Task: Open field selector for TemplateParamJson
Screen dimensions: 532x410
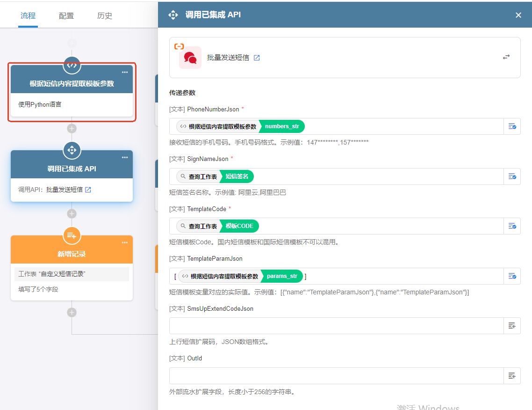Action: [512, 276]
